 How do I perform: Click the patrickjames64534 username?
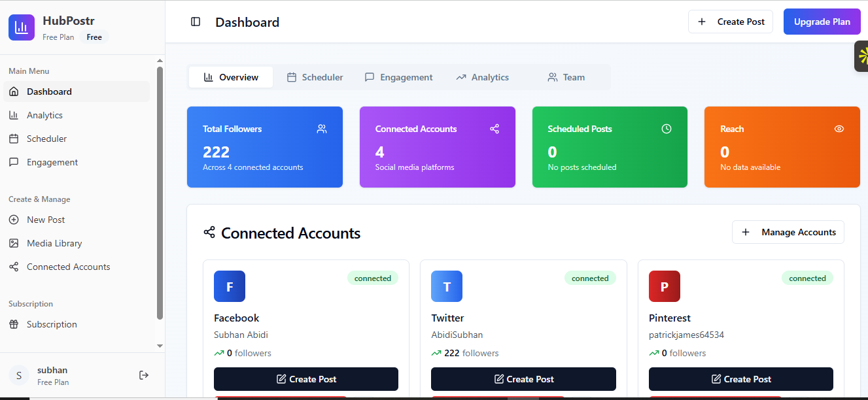(686, 335)
